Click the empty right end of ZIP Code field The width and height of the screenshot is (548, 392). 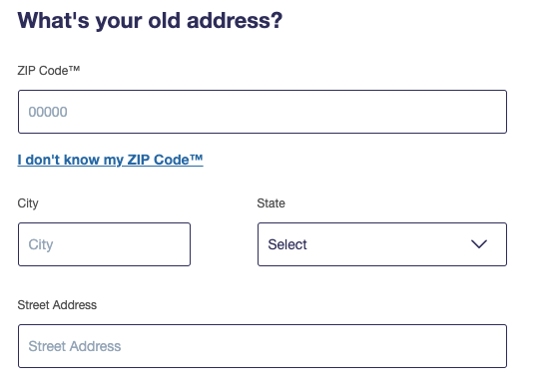click(x=454, y=112)
